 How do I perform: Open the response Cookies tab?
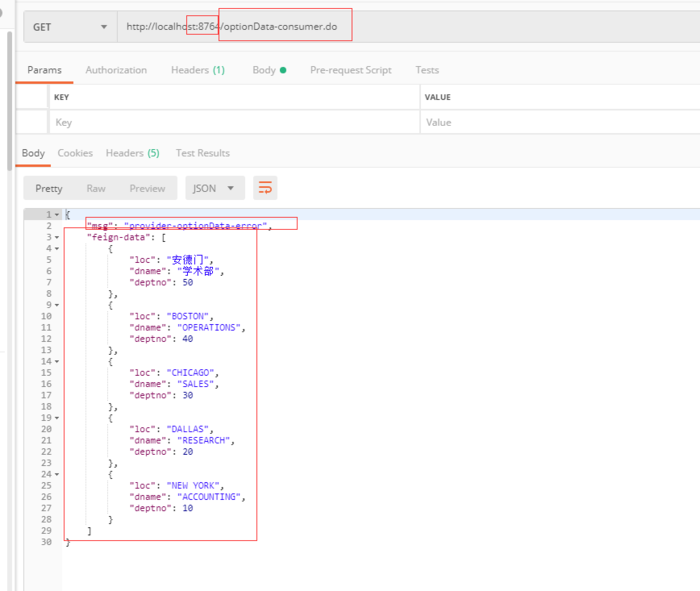tap(75, 153)
